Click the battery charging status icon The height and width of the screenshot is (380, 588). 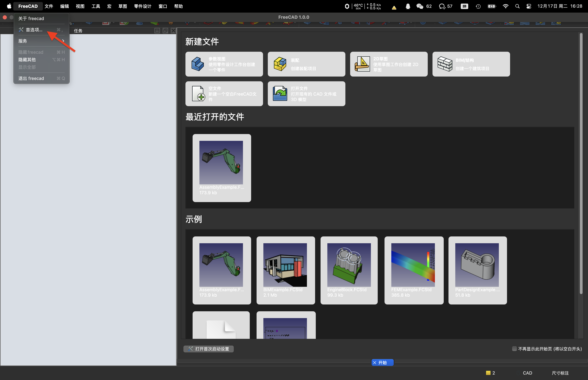click(492, 6)
